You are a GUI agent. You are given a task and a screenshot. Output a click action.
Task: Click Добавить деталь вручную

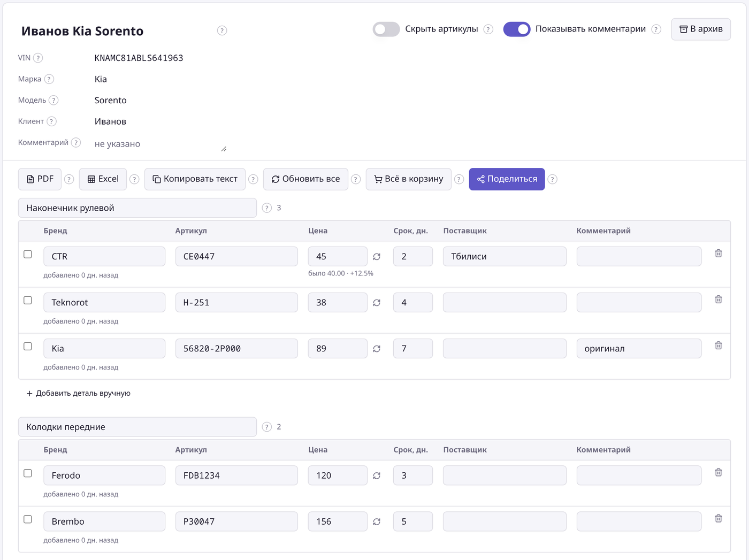[79, 393]
